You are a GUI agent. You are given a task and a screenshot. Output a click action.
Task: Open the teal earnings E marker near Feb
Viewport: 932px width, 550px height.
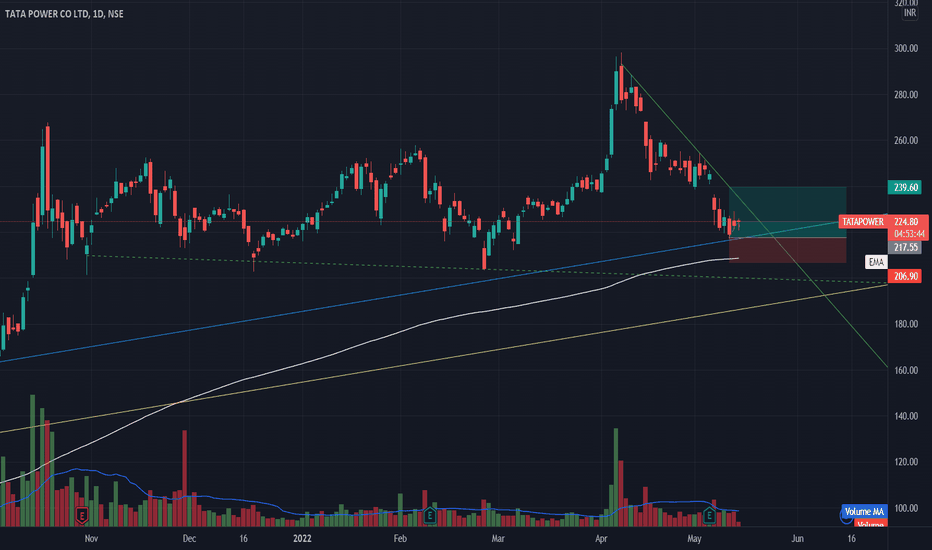coord(430,515)
